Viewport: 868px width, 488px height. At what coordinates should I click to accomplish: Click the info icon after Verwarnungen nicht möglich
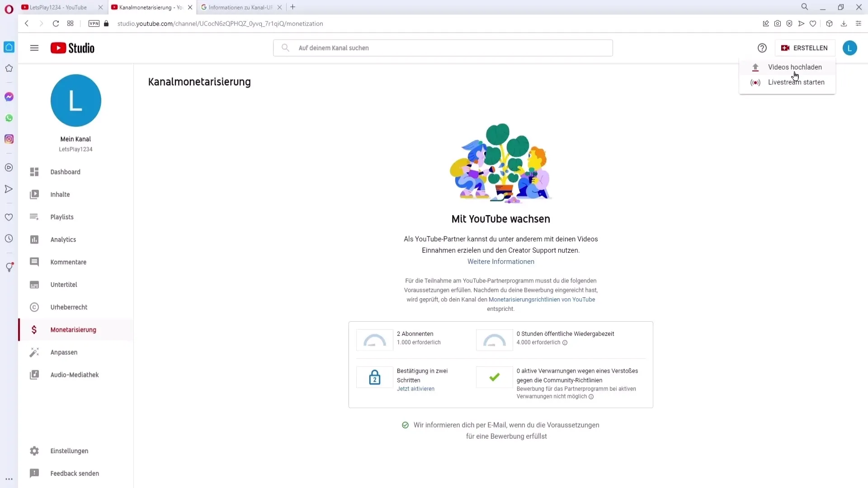pyautogui.click(x=591, y=397)
